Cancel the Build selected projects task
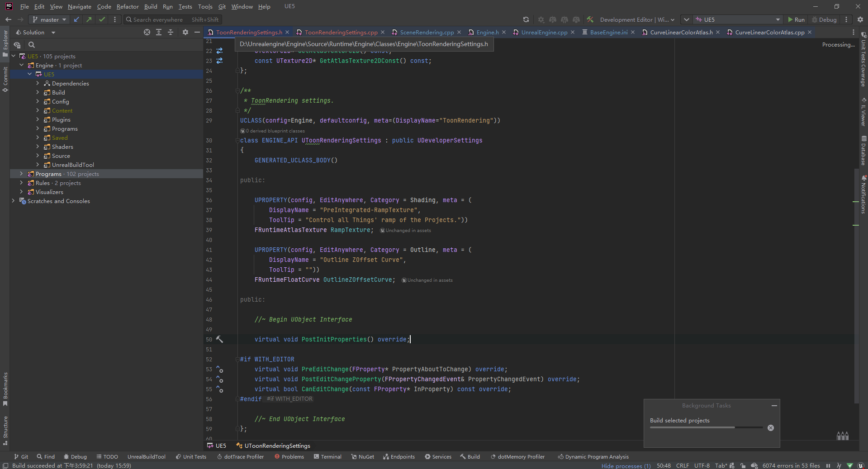The image size is (868, 469). tap(770, 428)
